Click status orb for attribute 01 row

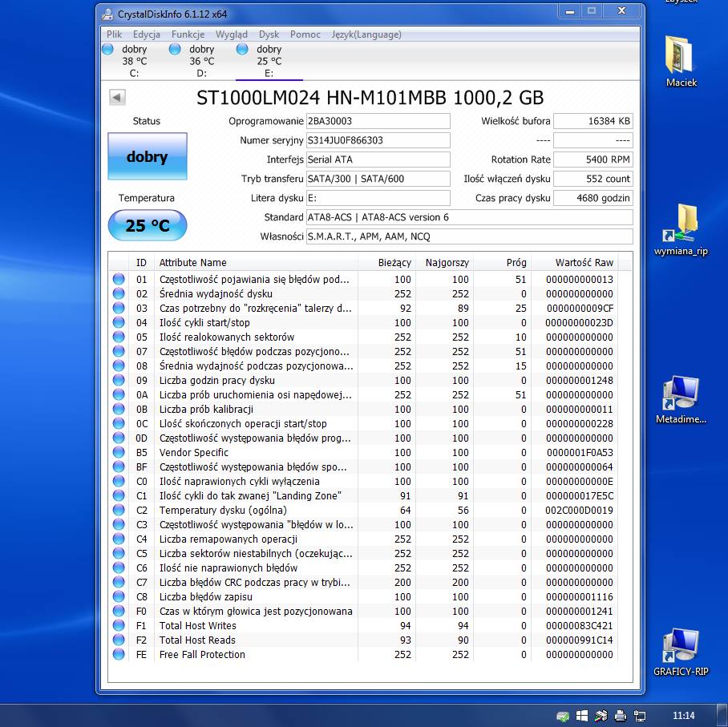click(x=119, y=279)
